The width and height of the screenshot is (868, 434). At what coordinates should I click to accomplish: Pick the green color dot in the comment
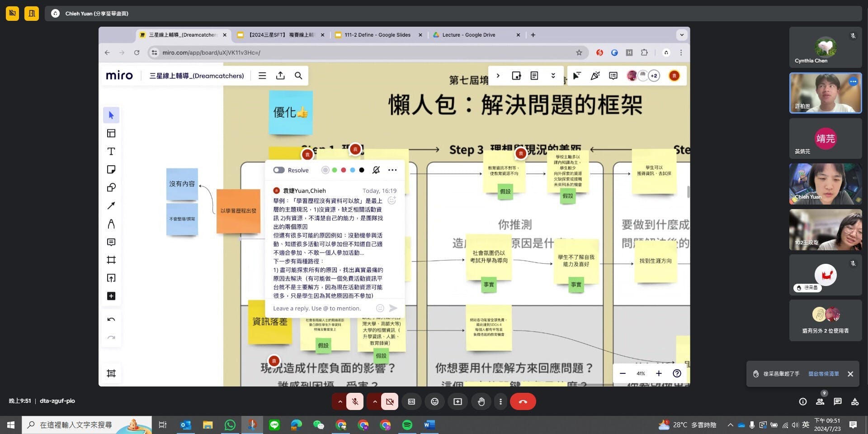click(x=335, y=170)
